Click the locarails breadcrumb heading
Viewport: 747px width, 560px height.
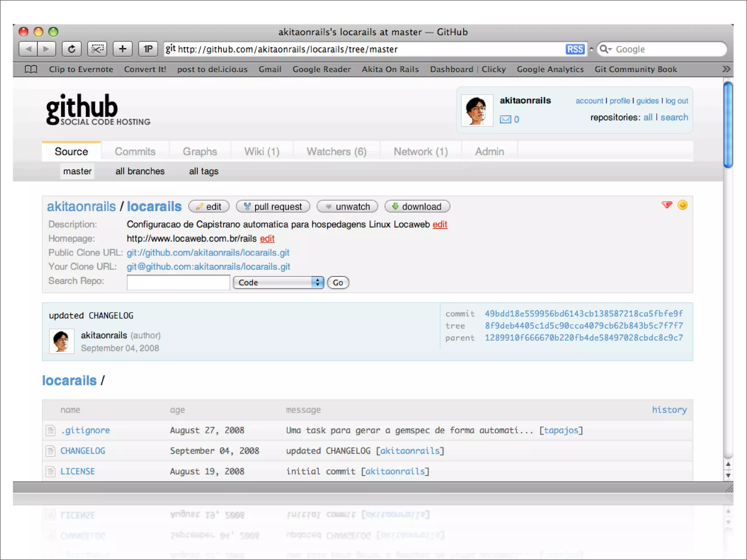click(69, 381)
